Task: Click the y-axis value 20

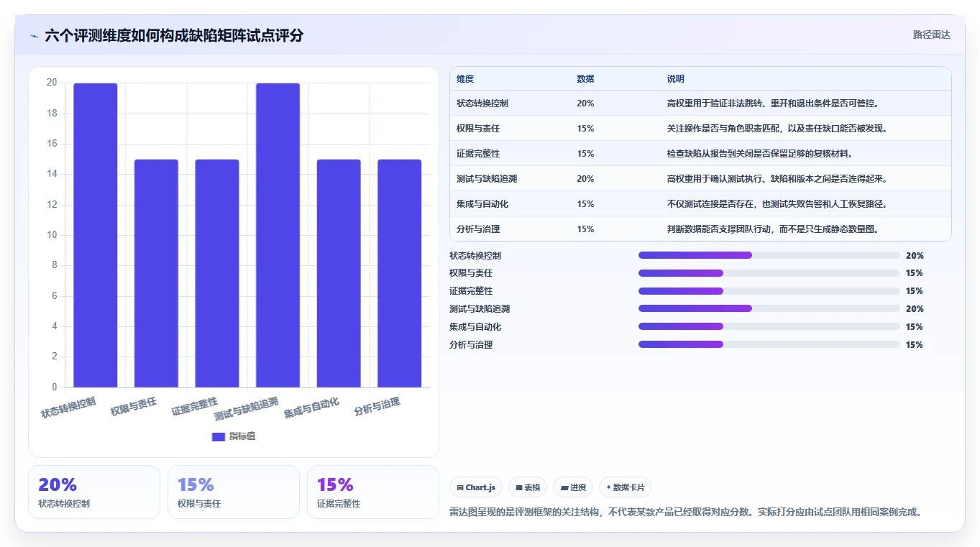Action: point(52,83)
